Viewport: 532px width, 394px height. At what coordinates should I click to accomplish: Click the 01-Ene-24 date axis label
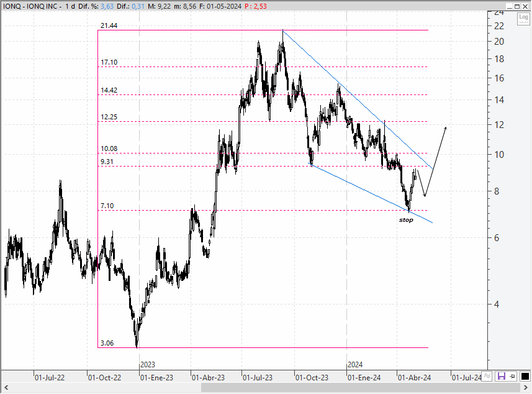tap(364, 378)
